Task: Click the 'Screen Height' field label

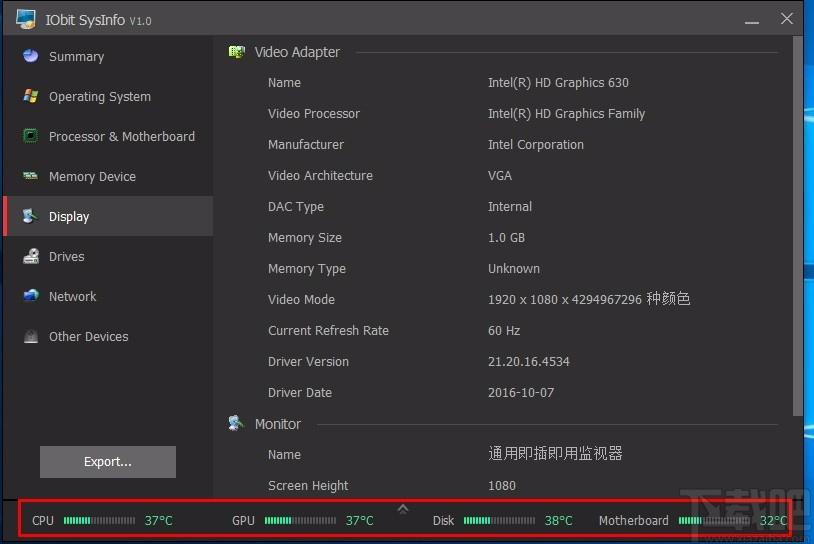Action: click(x=308, y=486)
